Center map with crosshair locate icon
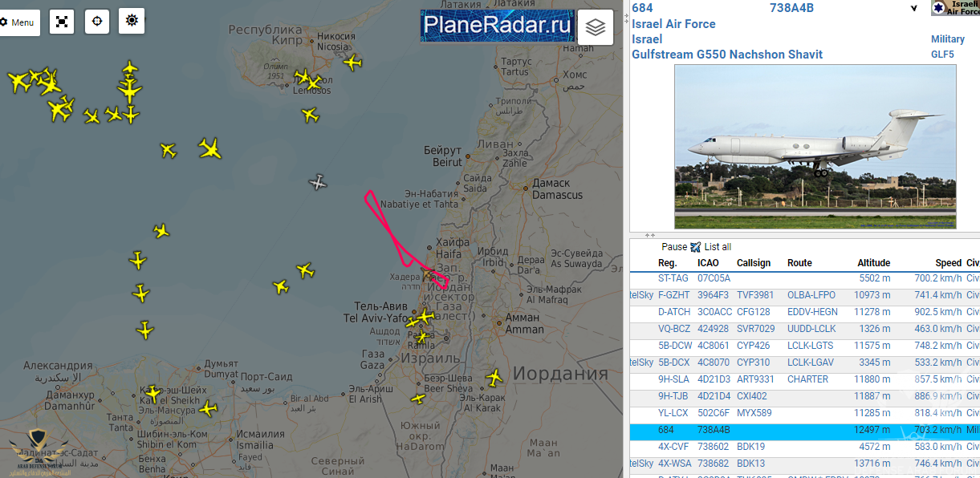This screenshot has height=478, width=980. pos(97,22)
